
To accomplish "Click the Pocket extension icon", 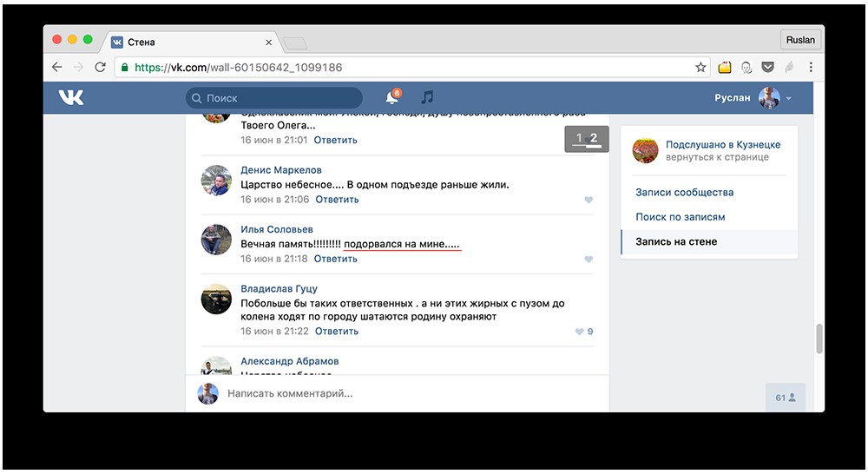I will [x=768, y=67].
